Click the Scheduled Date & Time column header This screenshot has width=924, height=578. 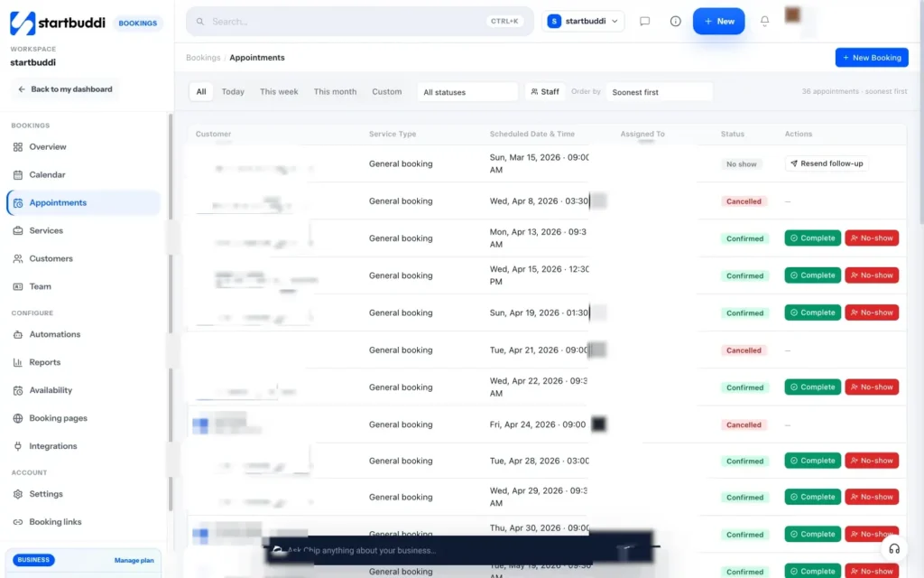point(531,134)
